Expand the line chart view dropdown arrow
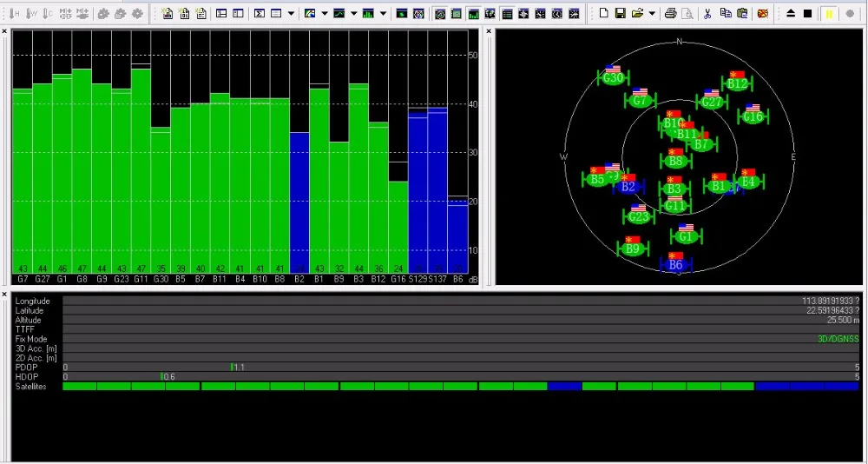The image size is (868, 464). 354,13
